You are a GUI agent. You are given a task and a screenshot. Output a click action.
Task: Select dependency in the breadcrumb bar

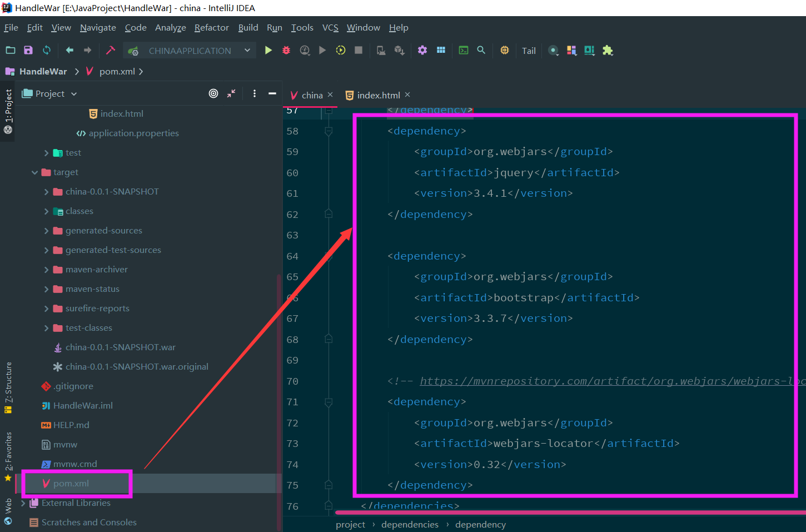coord(480,524)
